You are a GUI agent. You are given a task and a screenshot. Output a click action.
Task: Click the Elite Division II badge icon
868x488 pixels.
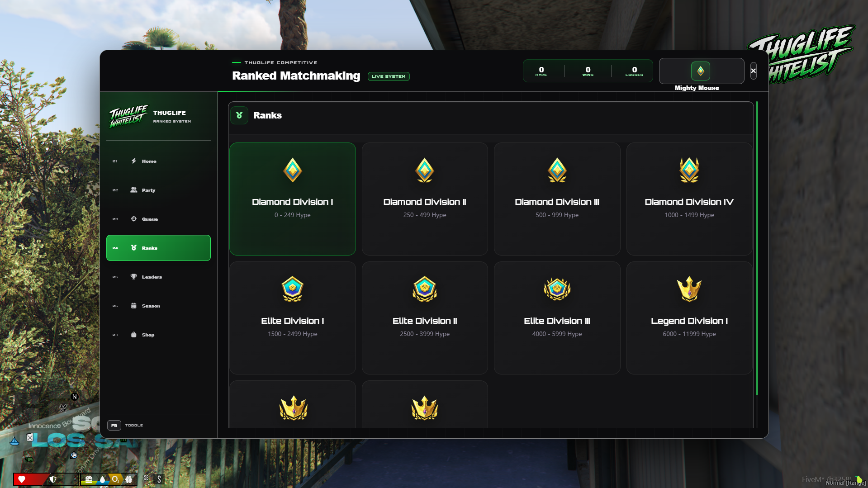tap(425, 289)
